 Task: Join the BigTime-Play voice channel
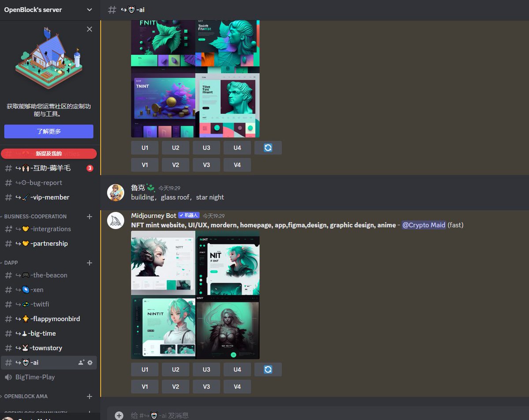tap(35, 377)
